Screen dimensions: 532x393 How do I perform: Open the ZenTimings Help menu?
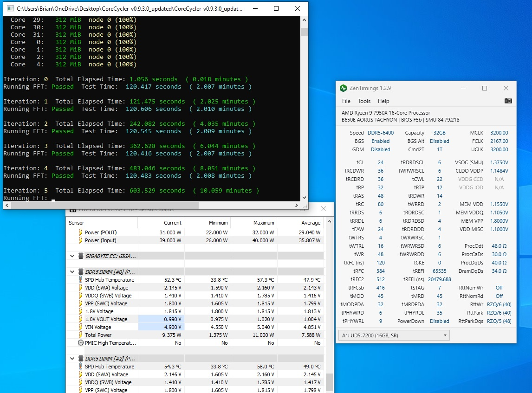(x=383, y=101)
